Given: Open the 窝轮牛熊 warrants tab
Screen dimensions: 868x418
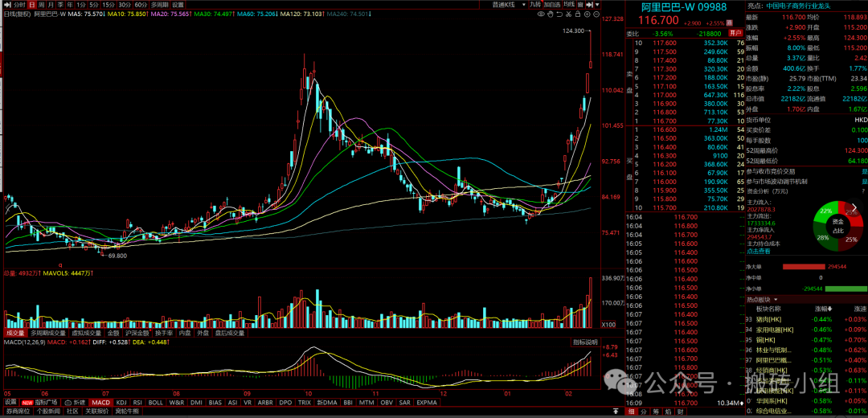Looking at the screenshot, I should coord(127,412).
